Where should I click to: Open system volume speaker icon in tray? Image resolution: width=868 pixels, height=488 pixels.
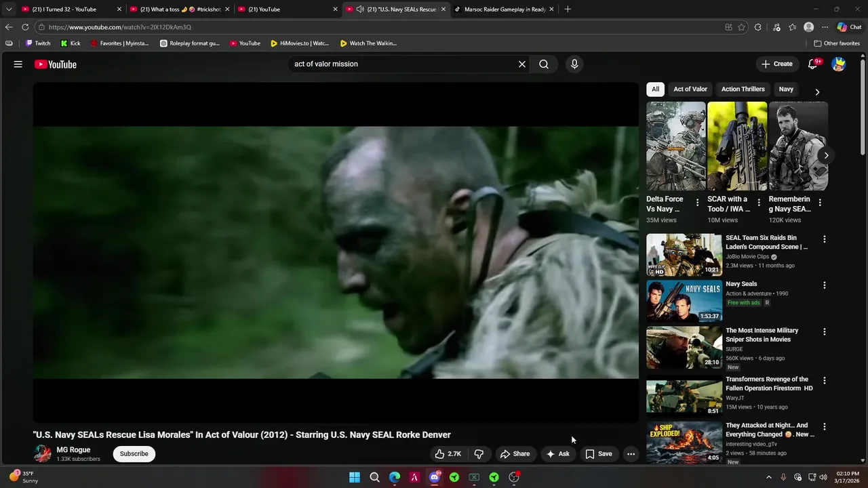tap(823, 477)
